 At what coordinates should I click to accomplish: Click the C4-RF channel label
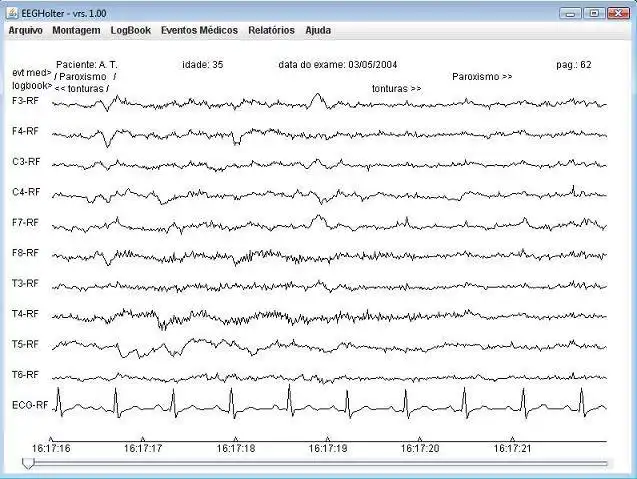pyautogui.click(x=26, y=192)
